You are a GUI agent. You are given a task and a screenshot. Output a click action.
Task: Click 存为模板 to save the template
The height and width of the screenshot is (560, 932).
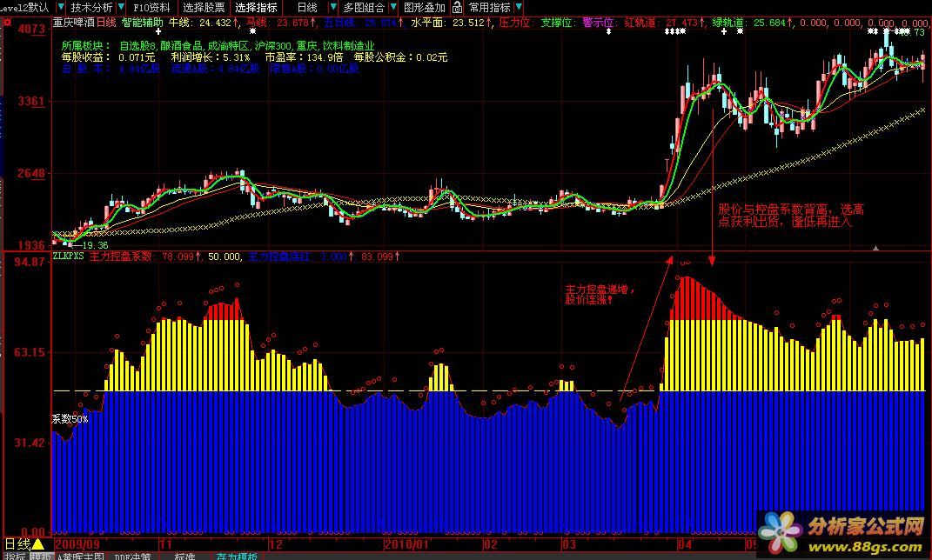[237, 557]
